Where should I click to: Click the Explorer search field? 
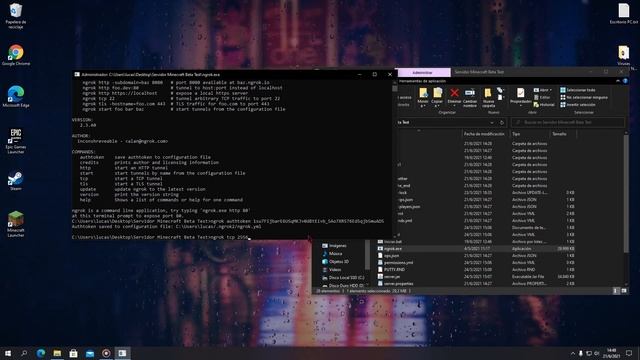(x=568, y=122)
